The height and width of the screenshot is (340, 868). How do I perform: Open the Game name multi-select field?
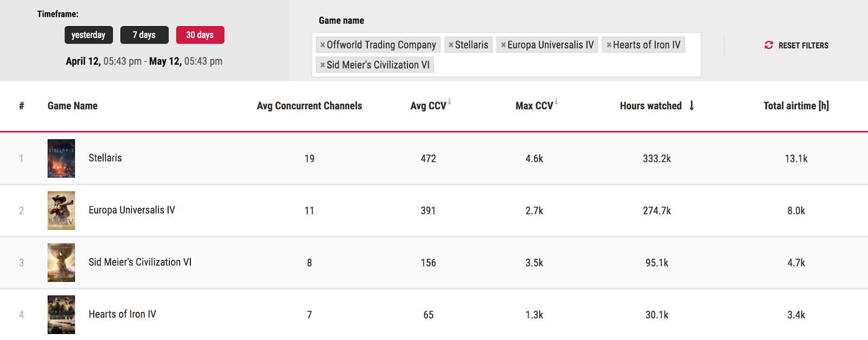564,65
